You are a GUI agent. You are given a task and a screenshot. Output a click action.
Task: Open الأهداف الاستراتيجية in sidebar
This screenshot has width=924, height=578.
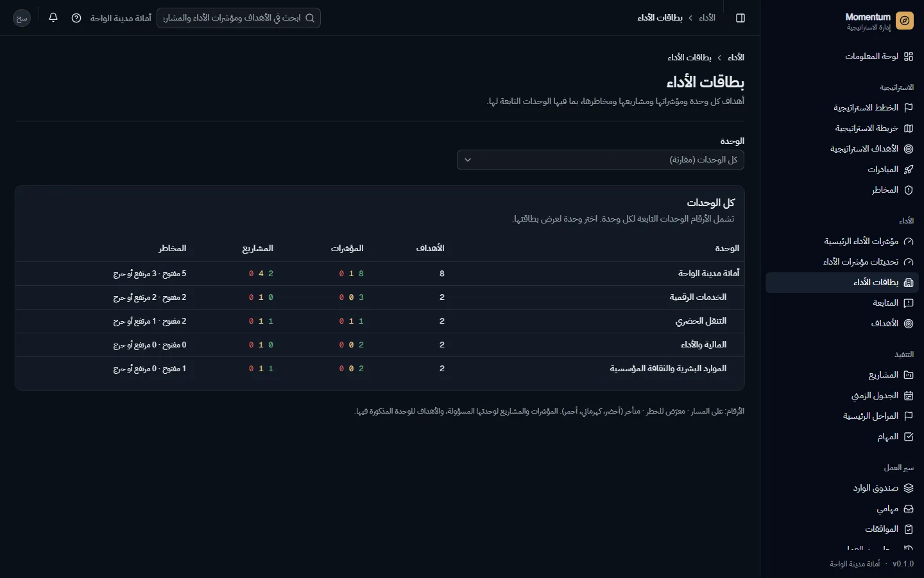click(842, 149)
